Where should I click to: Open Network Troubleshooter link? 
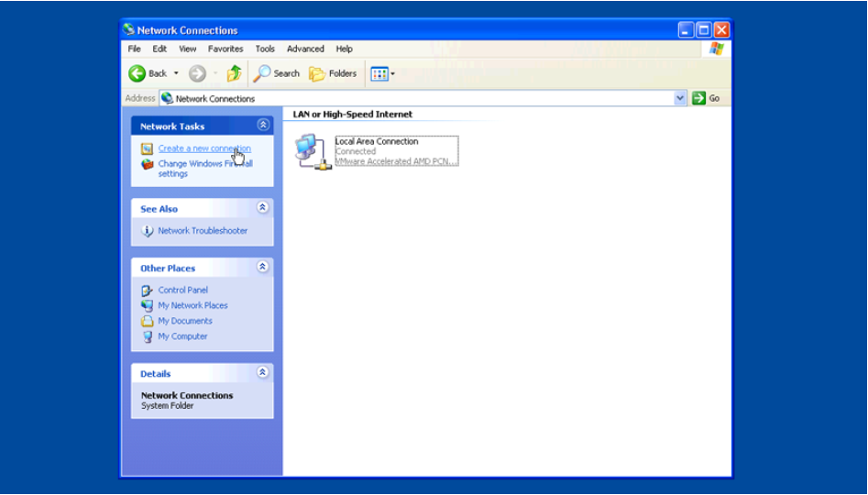tap(203, 230)
